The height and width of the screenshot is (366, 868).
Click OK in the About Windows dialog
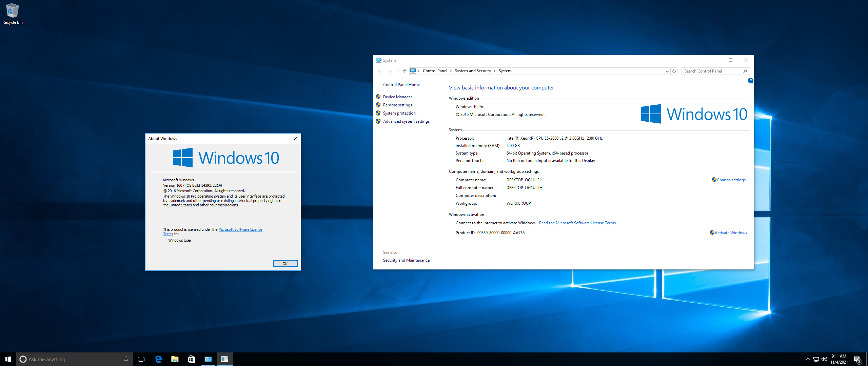click(x=285, y=264)
